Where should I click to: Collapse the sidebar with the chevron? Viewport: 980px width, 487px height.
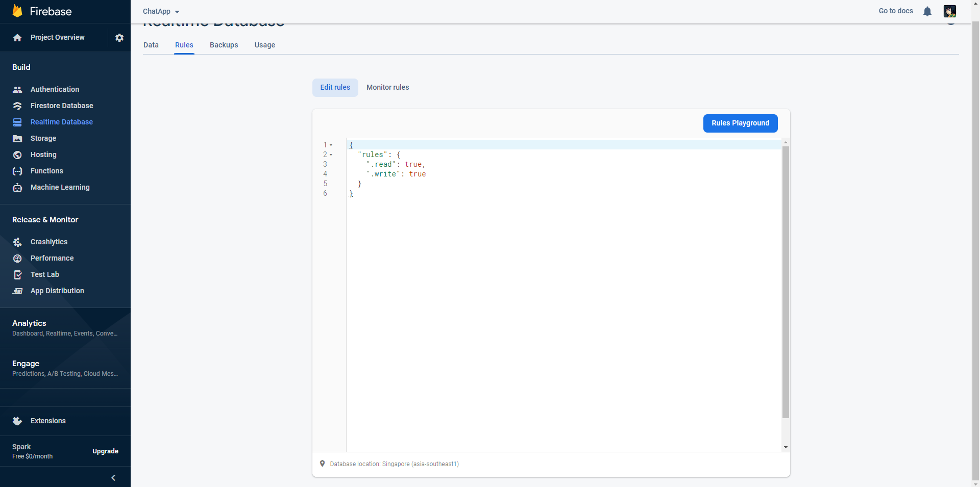point(113,478)
